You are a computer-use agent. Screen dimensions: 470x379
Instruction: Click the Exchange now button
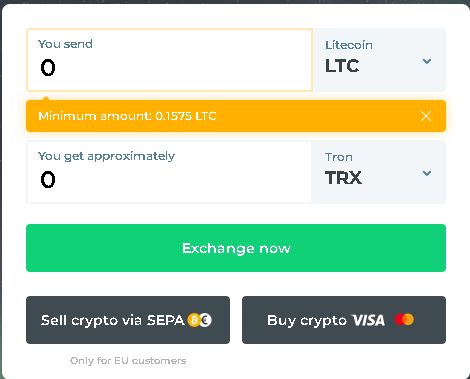236,248
